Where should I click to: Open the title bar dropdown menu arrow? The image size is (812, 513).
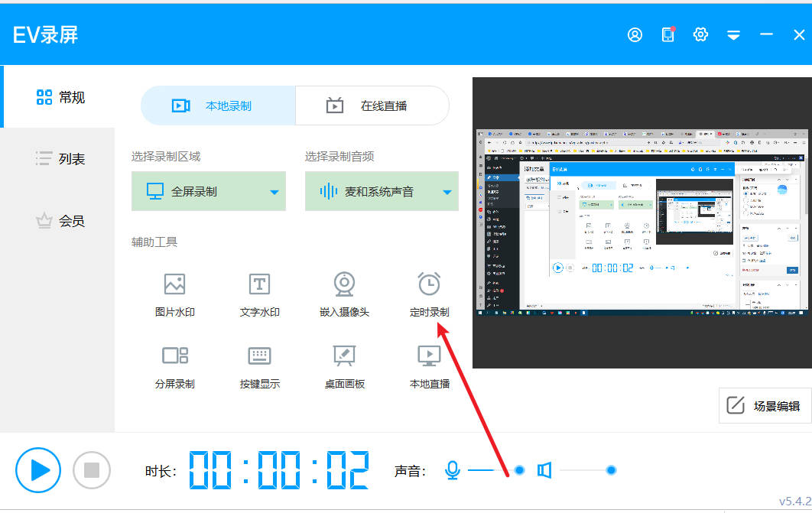point(733,35)
